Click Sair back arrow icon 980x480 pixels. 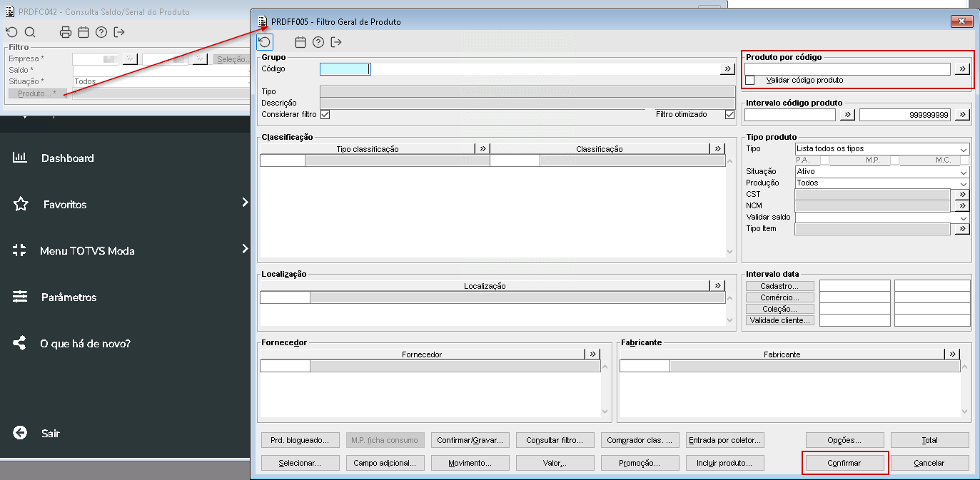pyautogui.click(x=20, y=433)
